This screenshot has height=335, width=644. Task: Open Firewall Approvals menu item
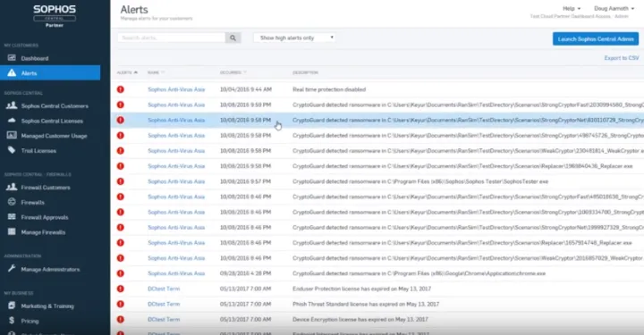pyautogui.click(x=45, y=217)
